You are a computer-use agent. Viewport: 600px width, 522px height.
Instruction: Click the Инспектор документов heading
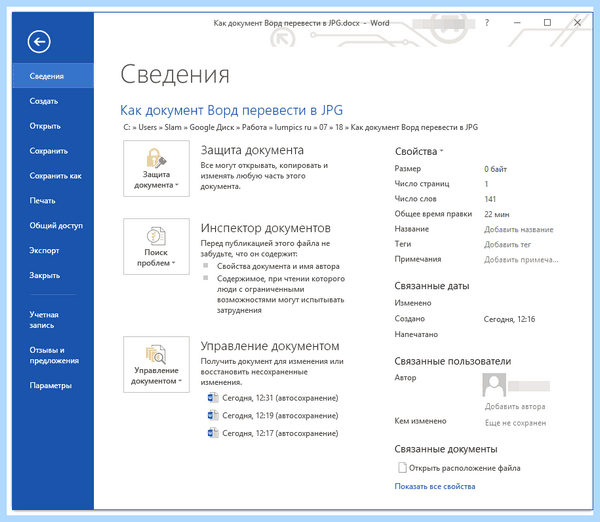pos(266,228)
